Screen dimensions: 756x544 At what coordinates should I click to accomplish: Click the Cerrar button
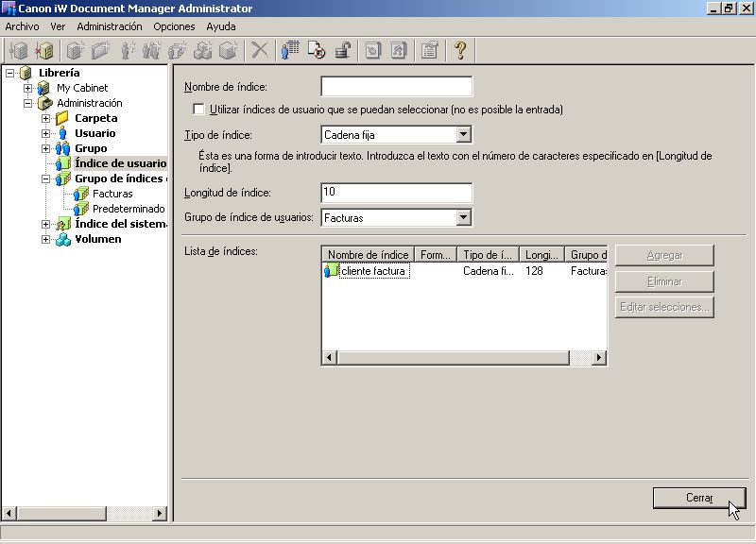699,498
